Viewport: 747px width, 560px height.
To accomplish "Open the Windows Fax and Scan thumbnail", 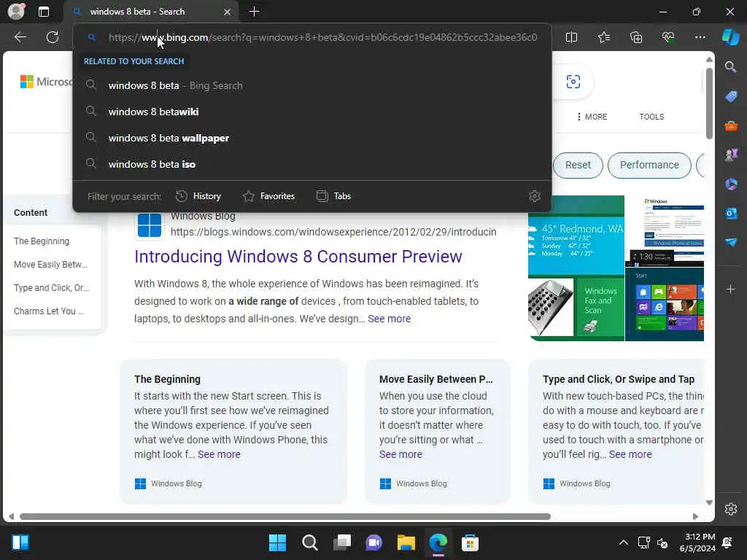I will [x=576, y=308].
